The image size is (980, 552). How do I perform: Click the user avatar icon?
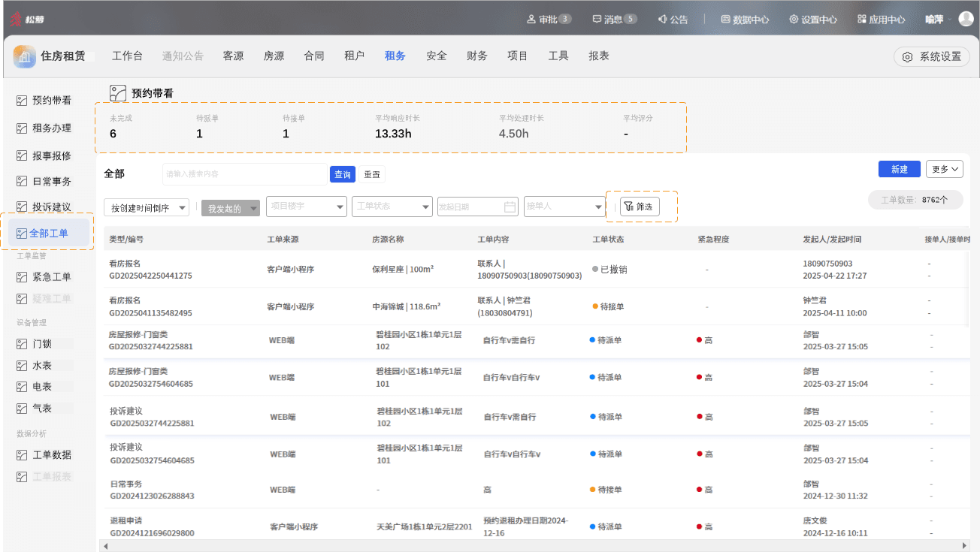pos(966,19)
